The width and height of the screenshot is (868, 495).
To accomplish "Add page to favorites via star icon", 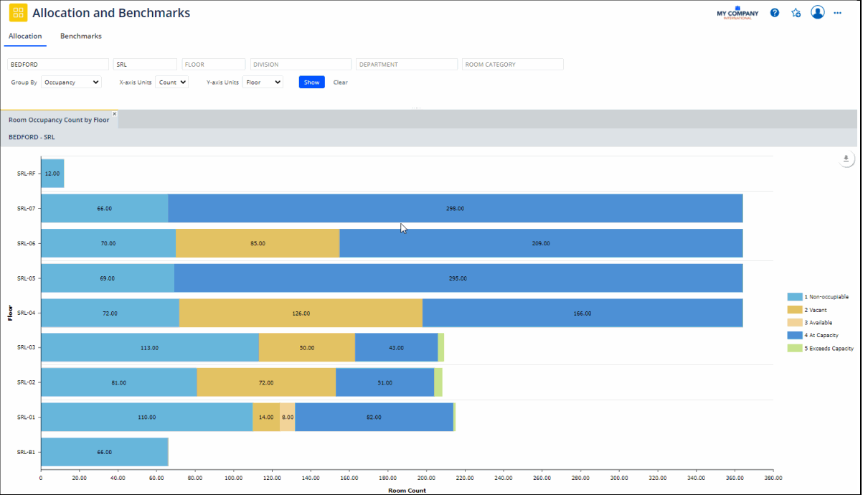I will click(x=796, y=12).
